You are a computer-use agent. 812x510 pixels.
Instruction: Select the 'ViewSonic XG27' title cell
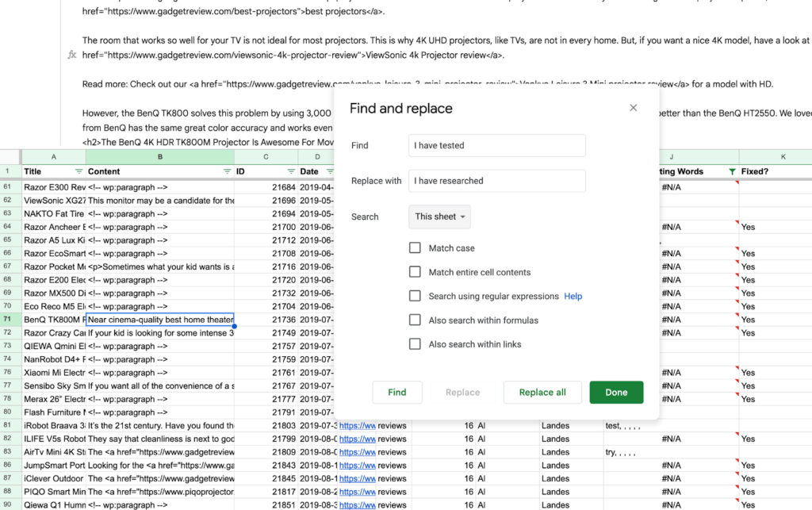54,201
